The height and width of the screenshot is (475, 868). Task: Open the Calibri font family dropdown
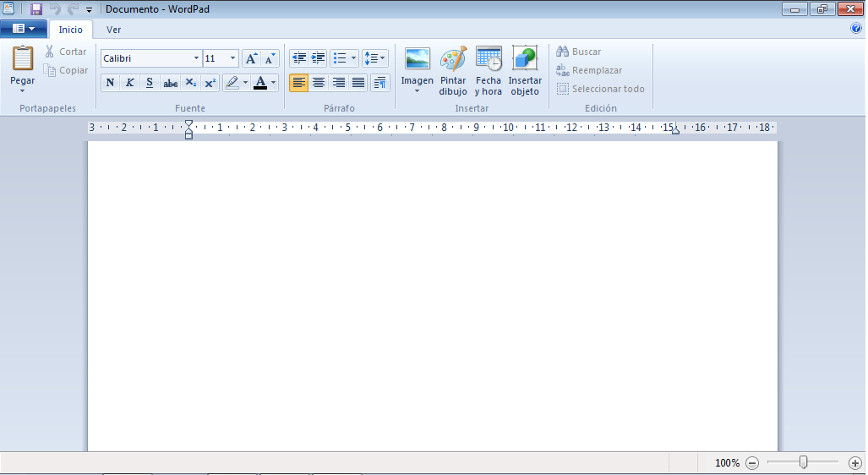[196, 58]
